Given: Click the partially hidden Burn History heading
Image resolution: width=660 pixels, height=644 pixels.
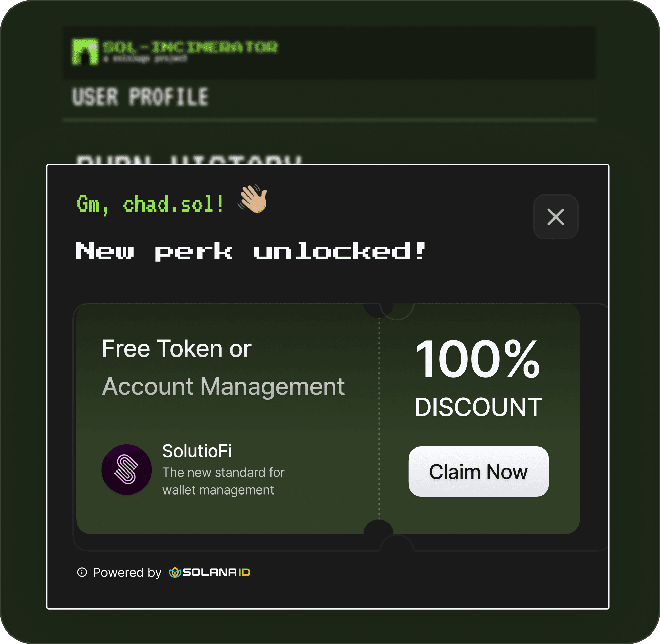Looking at the screenshot, I should point(189,160).
